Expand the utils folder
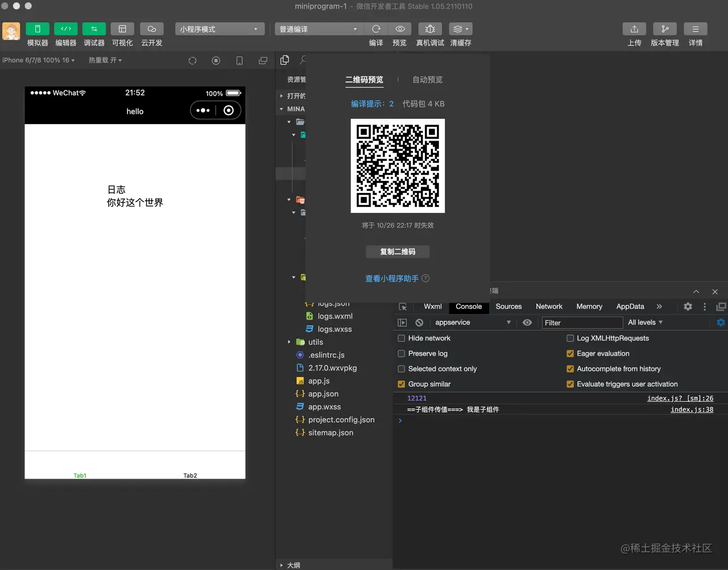This screenshot has width=728, height=570. (289, 342)
